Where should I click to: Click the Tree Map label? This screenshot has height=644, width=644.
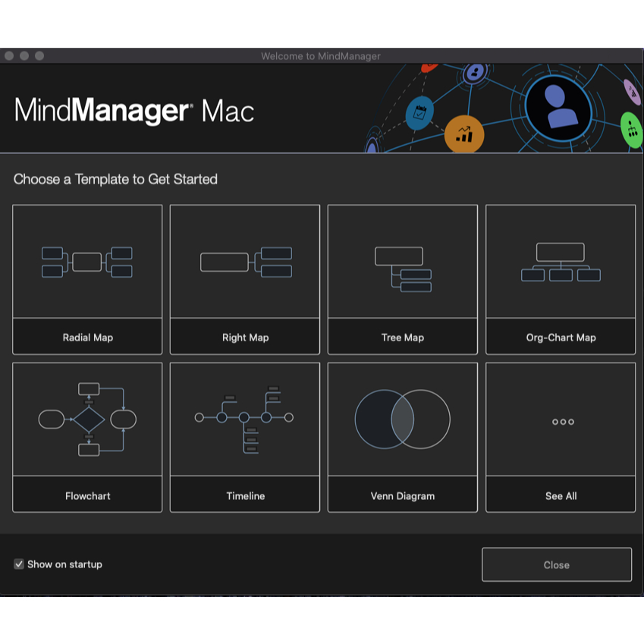click(x=403, y=338)
